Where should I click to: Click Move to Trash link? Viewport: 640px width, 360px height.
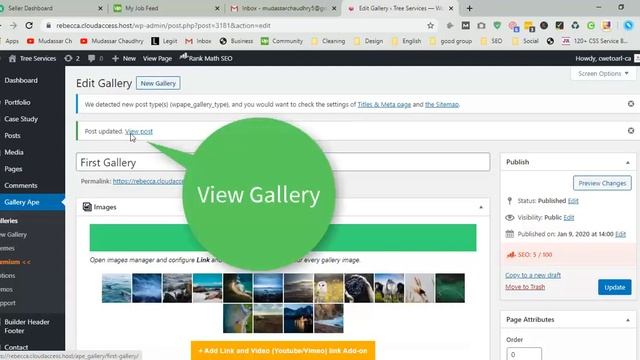(x=525, y=287)
